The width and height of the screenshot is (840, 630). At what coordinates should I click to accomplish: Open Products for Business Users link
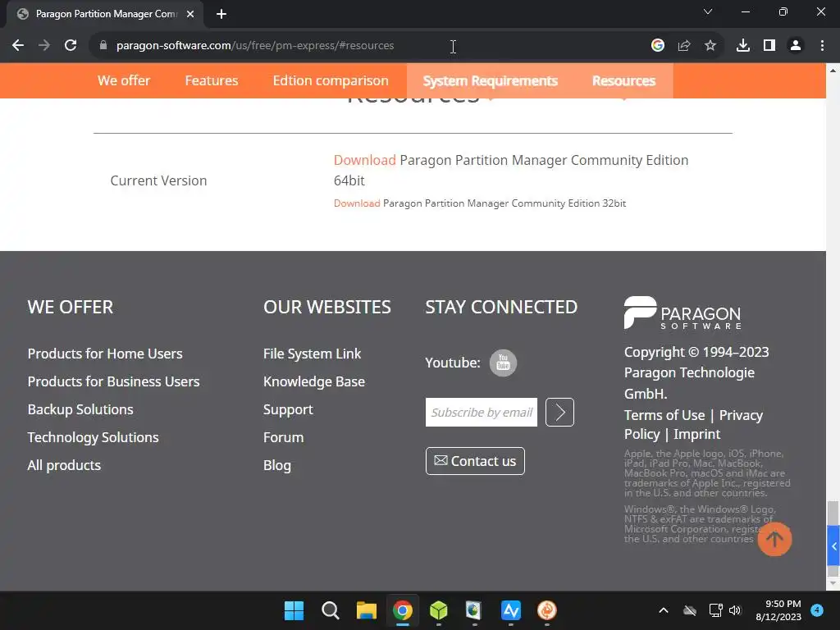click(113, 381)
